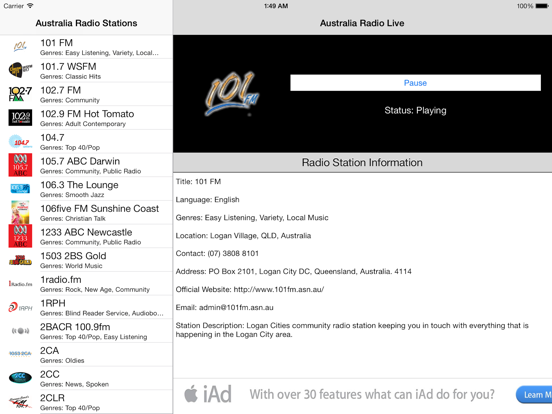This screenshot has width=552, height=414.
Task: Tap the 106.3 The Lounge logo
Action: pyautogui.click(x=20, y=188)
